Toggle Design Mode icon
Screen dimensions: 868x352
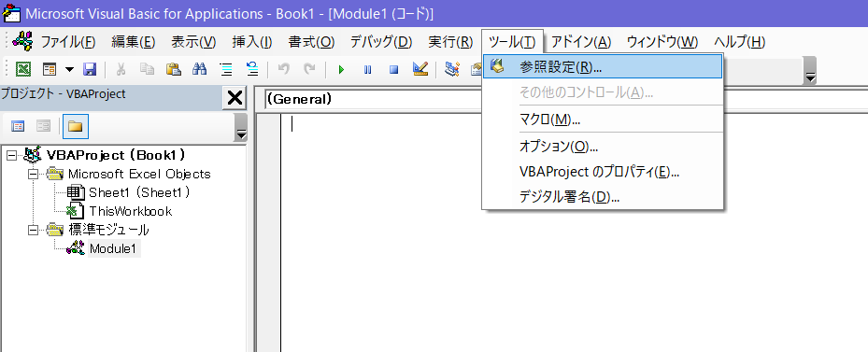click(x=420, y=69)
